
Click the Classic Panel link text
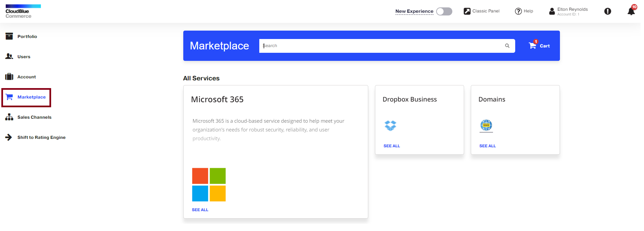[x=486, y=11]
